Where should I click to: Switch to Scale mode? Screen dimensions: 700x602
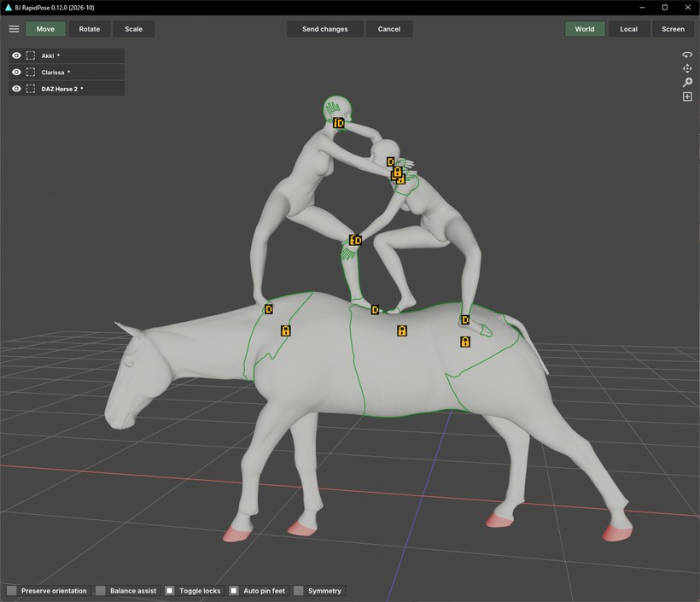tap(133, 29)
